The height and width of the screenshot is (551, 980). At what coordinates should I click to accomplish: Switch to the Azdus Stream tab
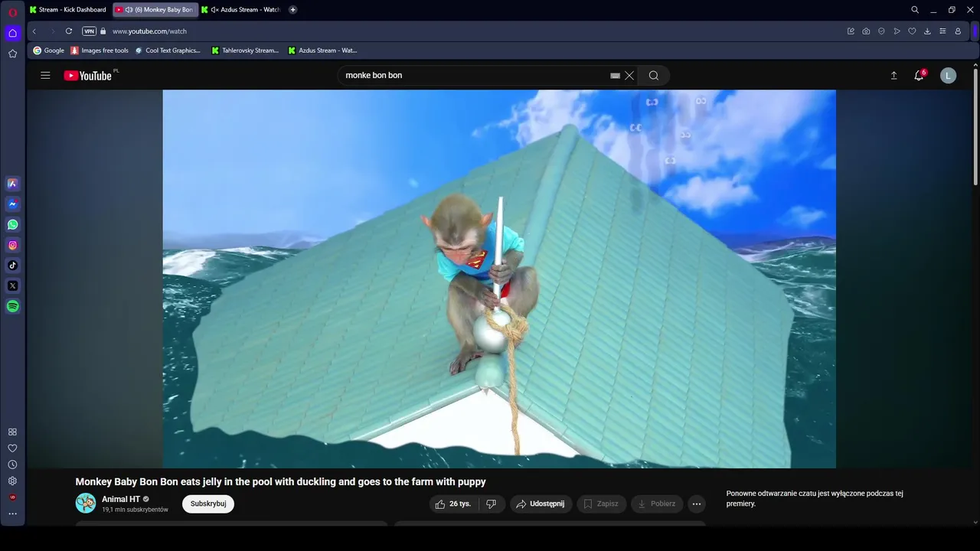pos(242,10)
